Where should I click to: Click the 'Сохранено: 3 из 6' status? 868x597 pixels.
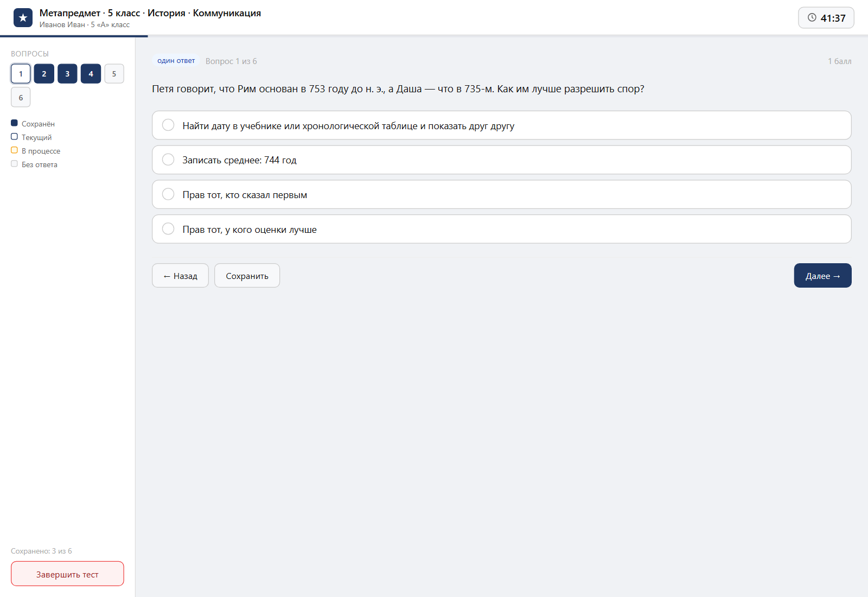pyautogui.click(x=41, y=551)
